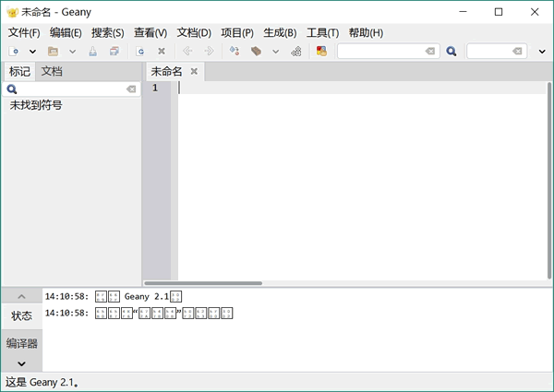Close the 未命名 document tab
Screen dimensions: 554x392
point(194,71)
